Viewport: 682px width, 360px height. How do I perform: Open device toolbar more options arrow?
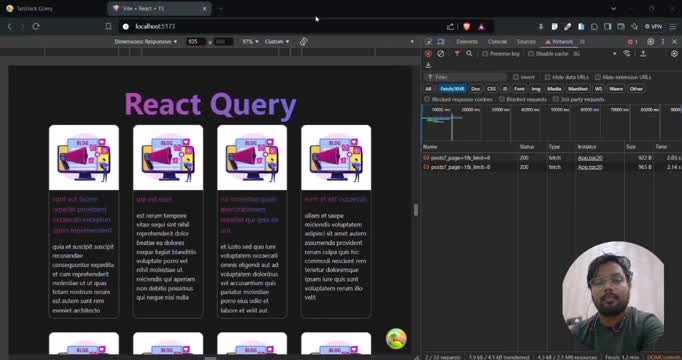[412, 42]
